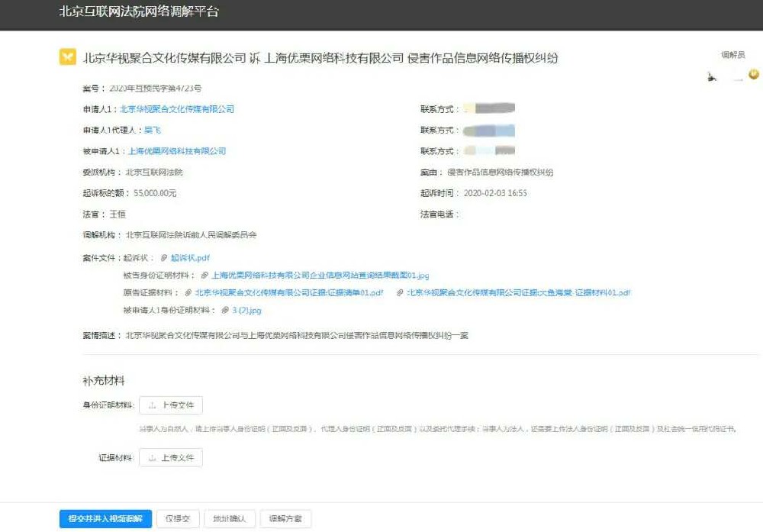Open applicant link 北京华视聚合文化传媒有限公司
The width and height of the screenshot is (763, 532).
177,109
